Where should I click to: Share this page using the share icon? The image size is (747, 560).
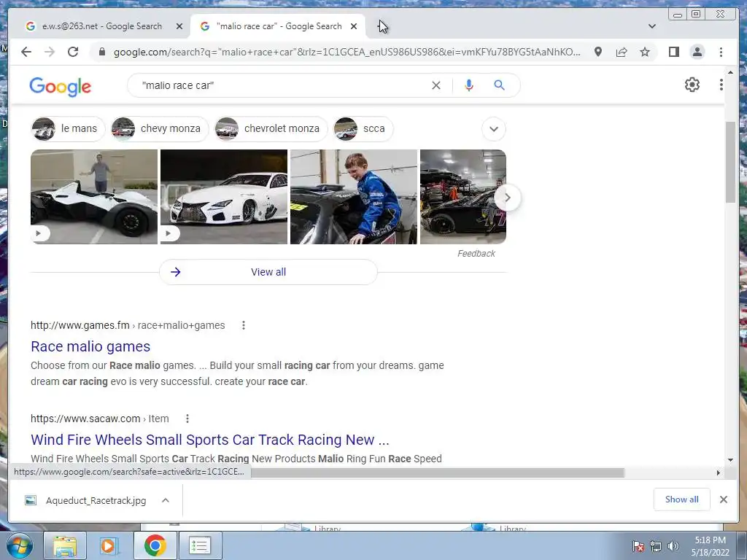pyautogui.click(x=622, y=52)
